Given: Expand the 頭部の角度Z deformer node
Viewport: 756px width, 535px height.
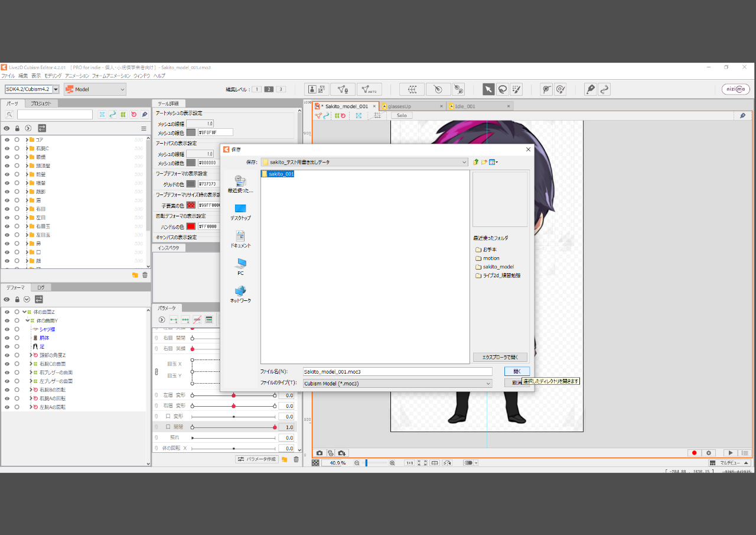Looking at the screenshot, I should (31, 355).
